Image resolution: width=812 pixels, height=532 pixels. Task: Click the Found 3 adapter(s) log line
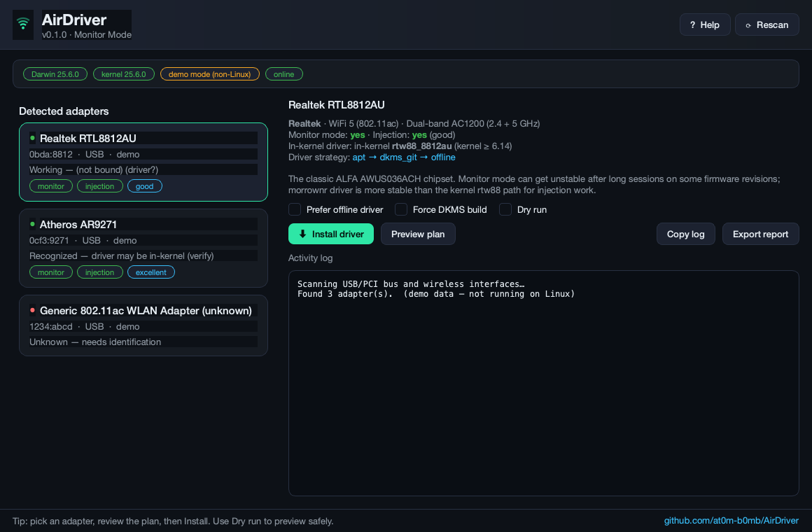(x=436, y=294)
